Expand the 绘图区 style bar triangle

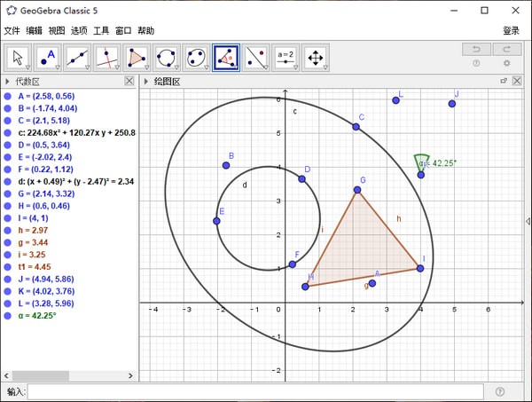pyautogui.click(x=146, y=82)
